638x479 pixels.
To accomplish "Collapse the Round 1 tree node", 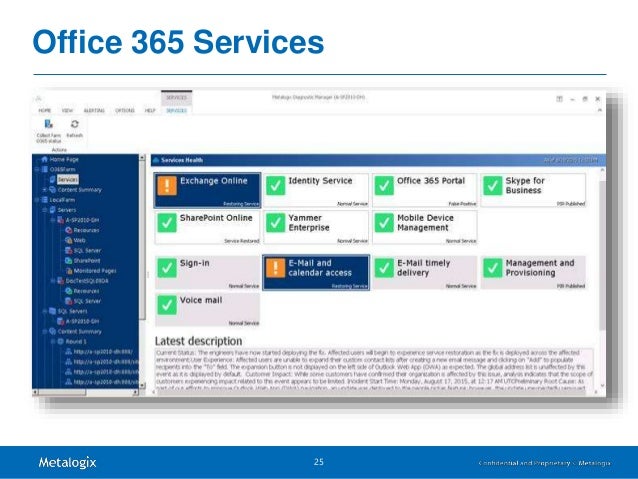I will (52, 341).
